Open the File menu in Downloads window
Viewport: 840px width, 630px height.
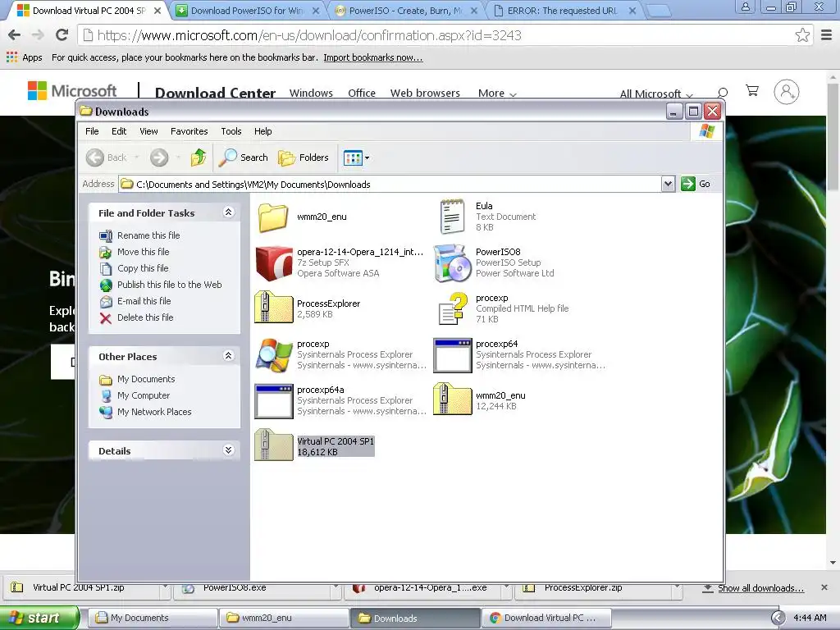click(x=92, y=131)
